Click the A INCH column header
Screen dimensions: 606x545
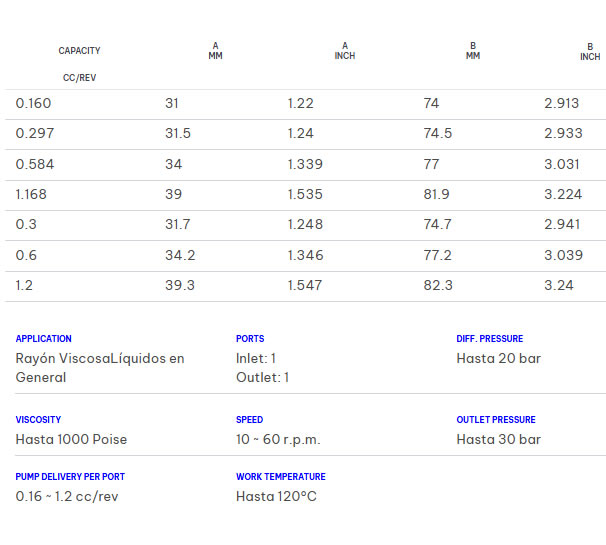tap(345, 51)
